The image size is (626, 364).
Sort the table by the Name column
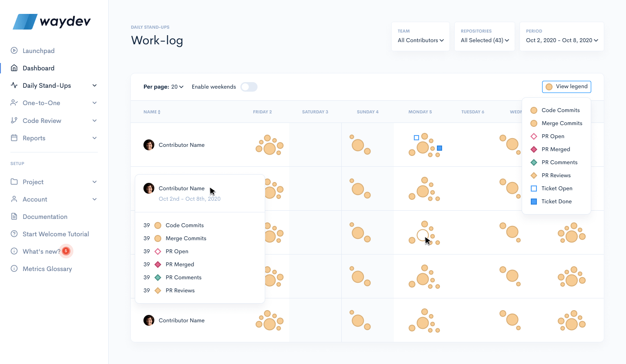[152, 112]
